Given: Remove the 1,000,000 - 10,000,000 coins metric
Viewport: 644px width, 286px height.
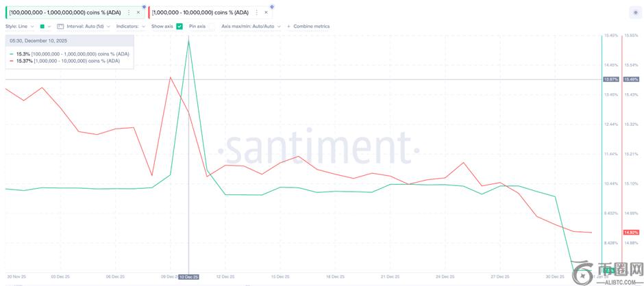Looking at the screenshot, I should point(266,13).
